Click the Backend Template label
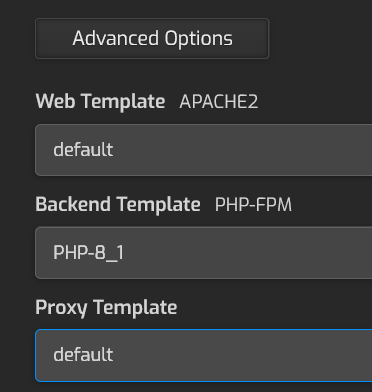The height and width of the screenshot is (392, 372). (x=118, y=204)
